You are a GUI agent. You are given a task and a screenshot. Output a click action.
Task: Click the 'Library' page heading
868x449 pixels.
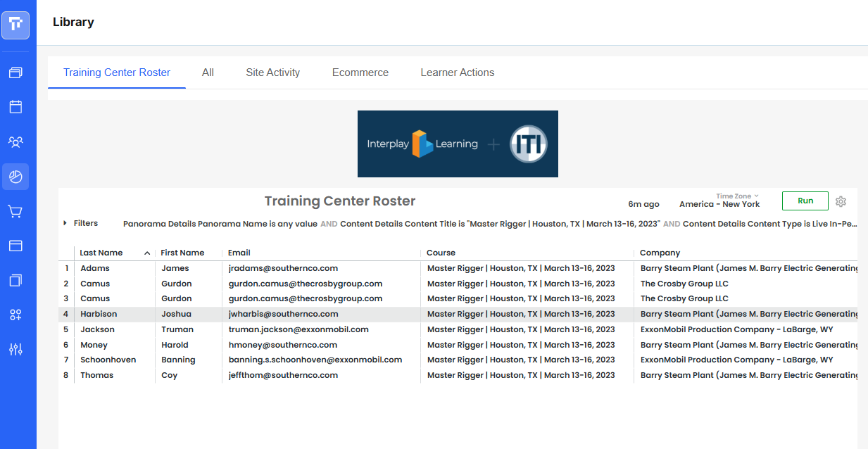[73, 22]
